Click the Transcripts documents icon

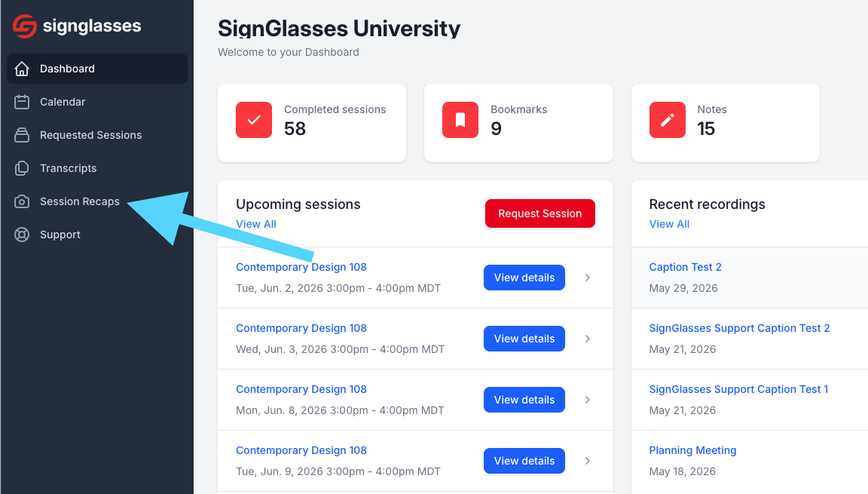pyautogui.click(x=22, y=168)
